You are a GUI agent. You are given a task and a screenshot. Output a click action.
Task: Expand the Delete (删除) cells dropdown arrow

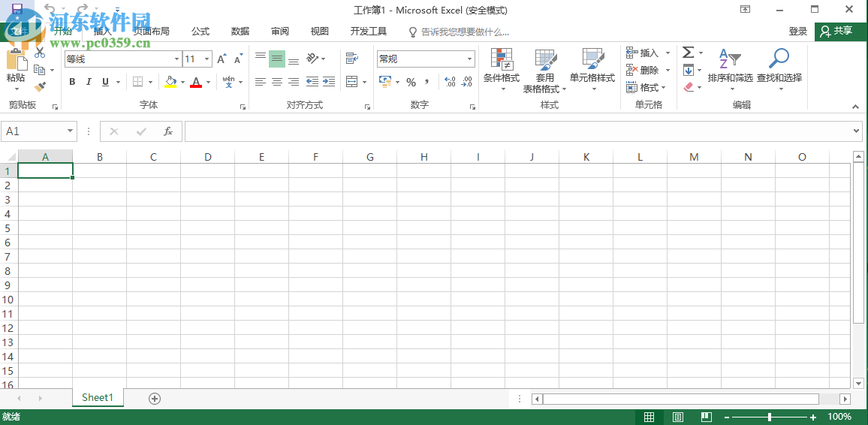pos(668,71)
